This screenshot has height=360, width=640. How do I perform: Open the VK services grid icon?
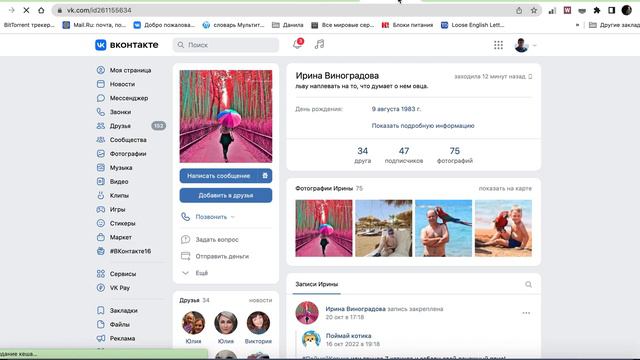(498, 45)
